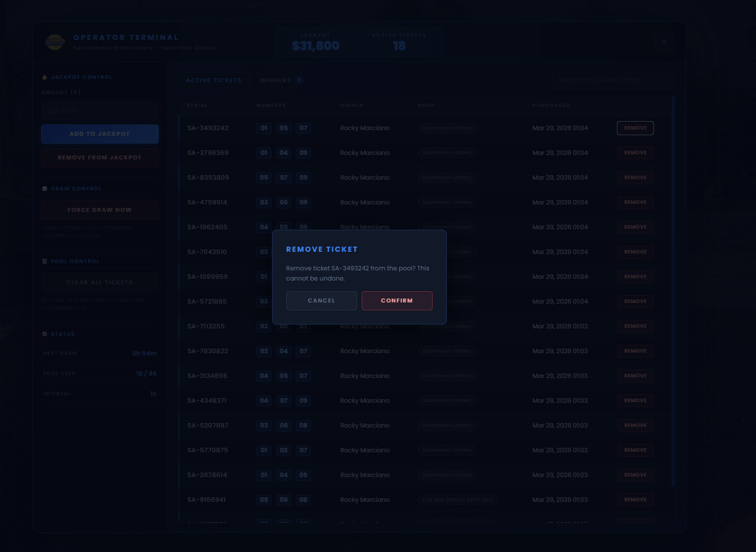Click the ticket search field
The width and height of the screenshot is (756, 552).
pos(613,81)
